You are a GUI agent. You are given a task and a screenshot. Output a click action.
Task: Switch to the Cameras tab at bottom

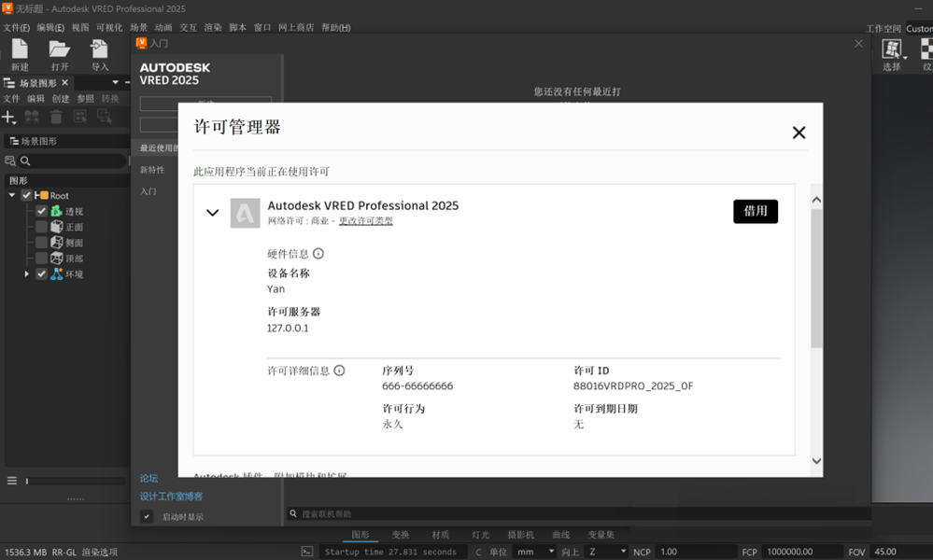click(520, 535)
